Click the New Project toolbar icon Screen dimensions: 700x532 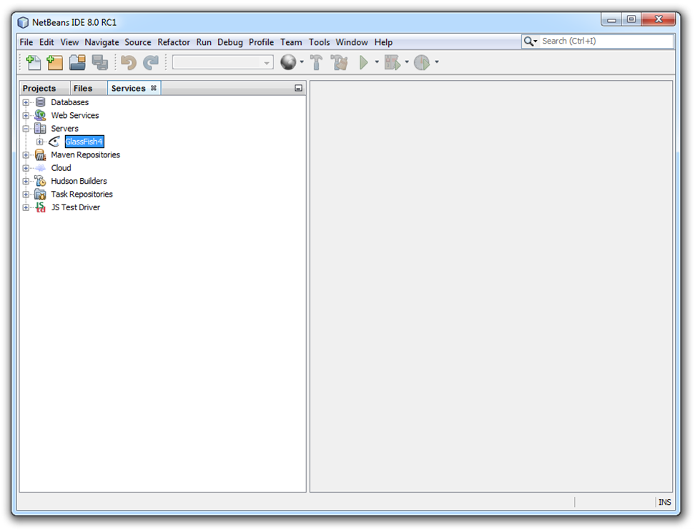coord(54,62)
